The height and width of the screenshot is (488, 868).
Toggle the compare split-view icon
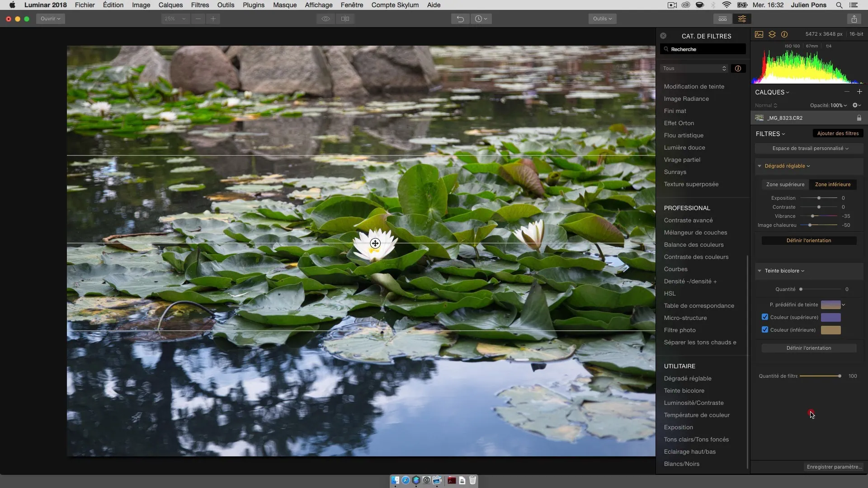click(x=345, y=19)
